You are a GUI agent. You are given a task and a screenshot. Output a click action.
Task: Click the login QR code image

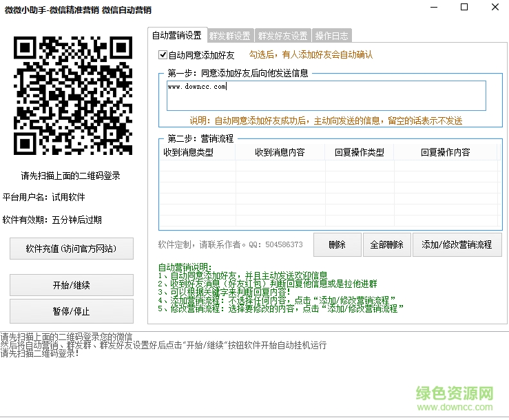73,96
